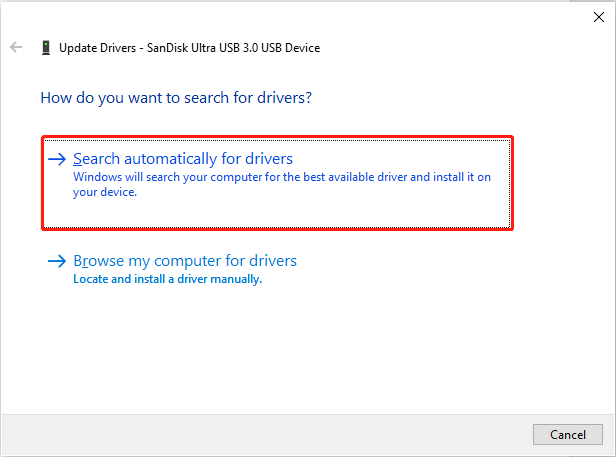Close the Update Drivers dialog with X
Screen dimensions: 616x457
point(598,16)
